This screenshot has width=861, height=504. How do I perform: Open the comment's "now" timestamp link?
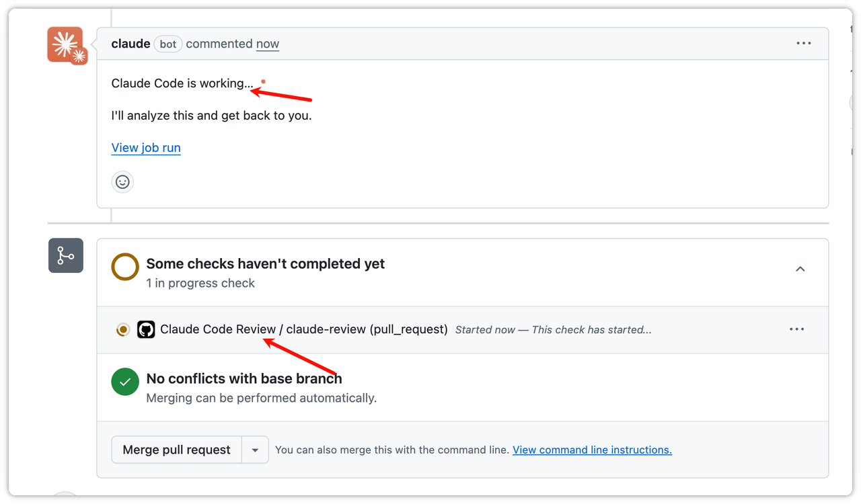coord(267,44)
